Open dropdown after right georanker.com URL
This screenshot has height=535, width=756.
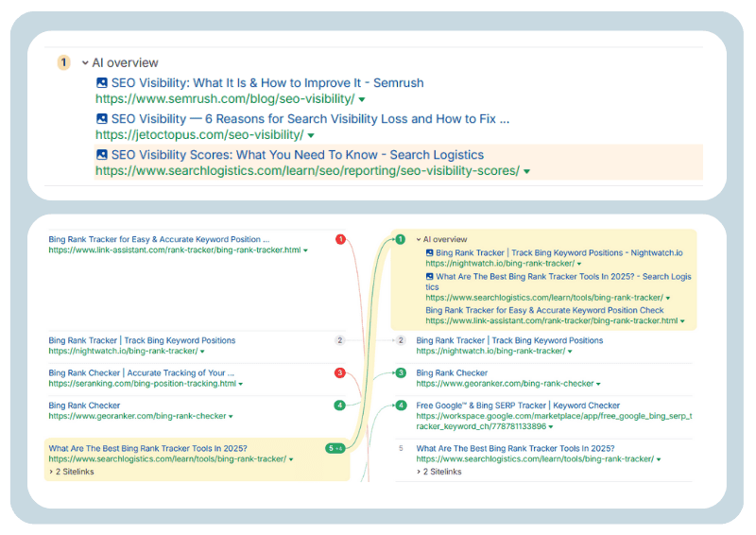pos(599,384)
